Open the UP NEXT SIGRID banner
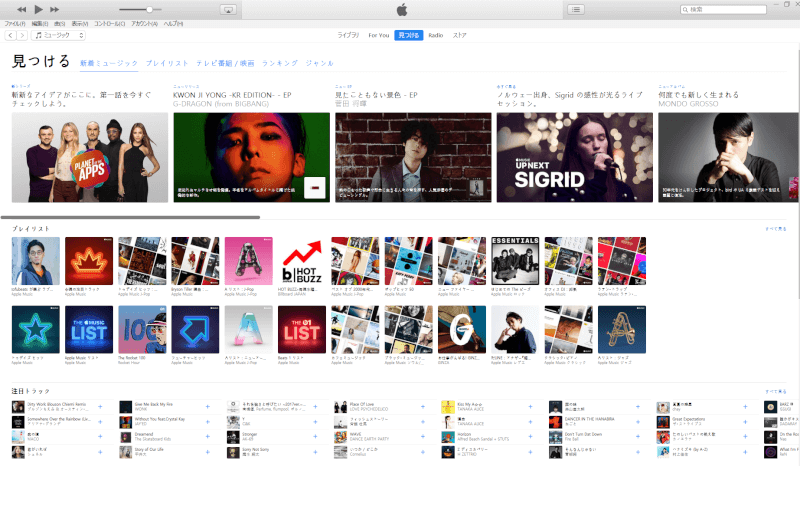Image resolution: width=800 pixels, height=519 pixels. click(574, 157)
